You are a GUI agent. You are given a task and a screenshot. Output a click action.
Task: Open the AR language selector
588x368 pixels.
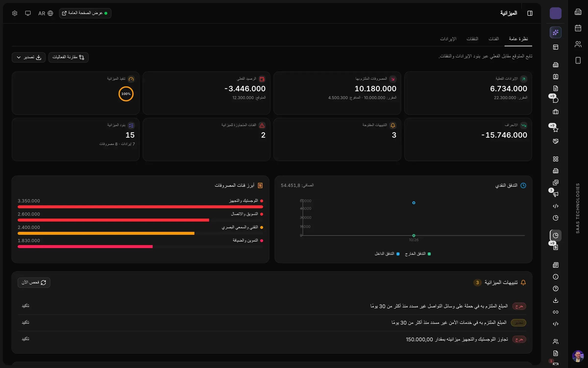tap(46, 13)
